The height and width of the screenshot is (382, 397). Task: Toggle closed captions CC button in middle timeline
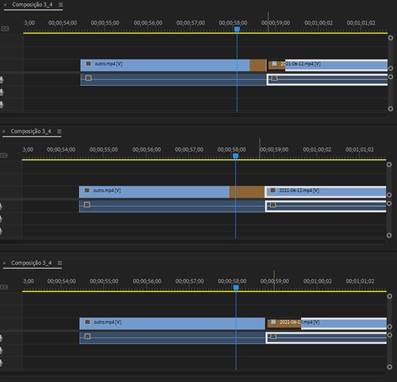point(4,155)
